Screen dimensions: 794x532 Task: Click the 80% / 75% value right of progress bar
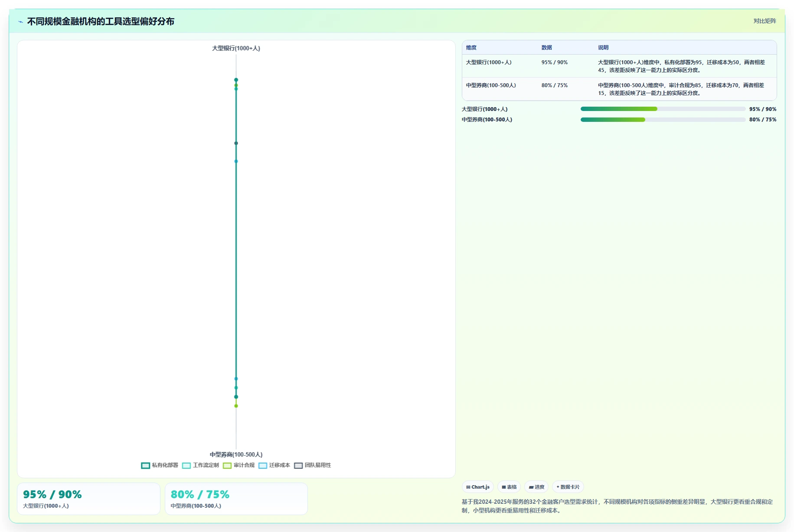pos(763,120)
